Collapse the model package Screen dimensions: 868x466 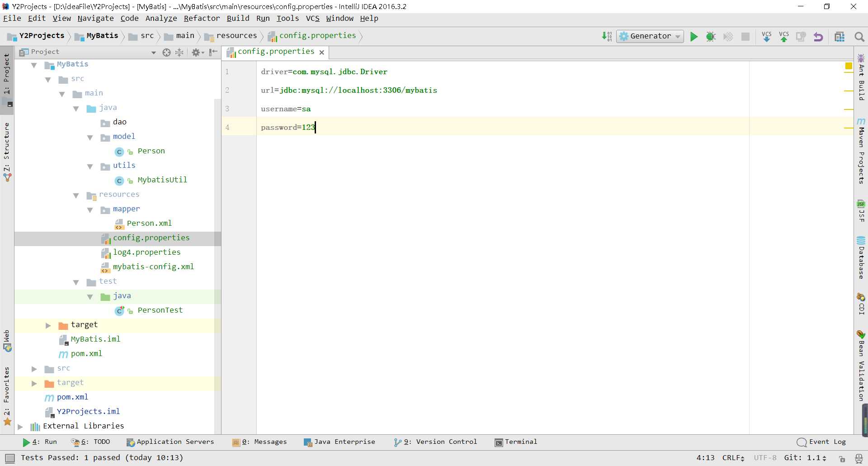(x=90, y=138)
